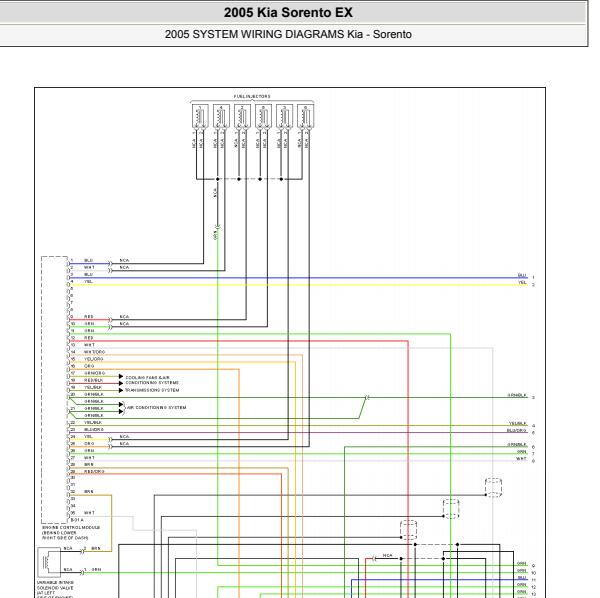Click the NCA label on the pin 24 YEL wire
Viewport: 600px width, 598px height.
(124, 437)
